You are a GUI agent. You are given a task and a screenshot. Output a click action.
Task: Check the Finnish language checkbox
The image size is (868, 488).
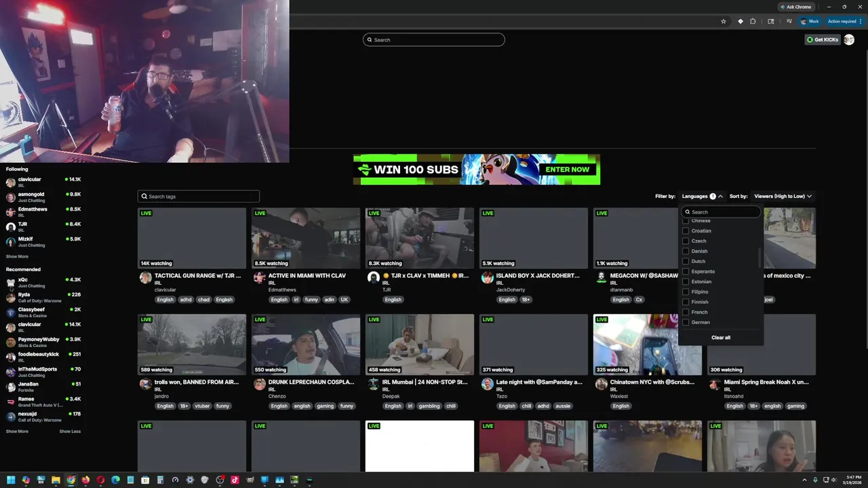coord(686,302)
